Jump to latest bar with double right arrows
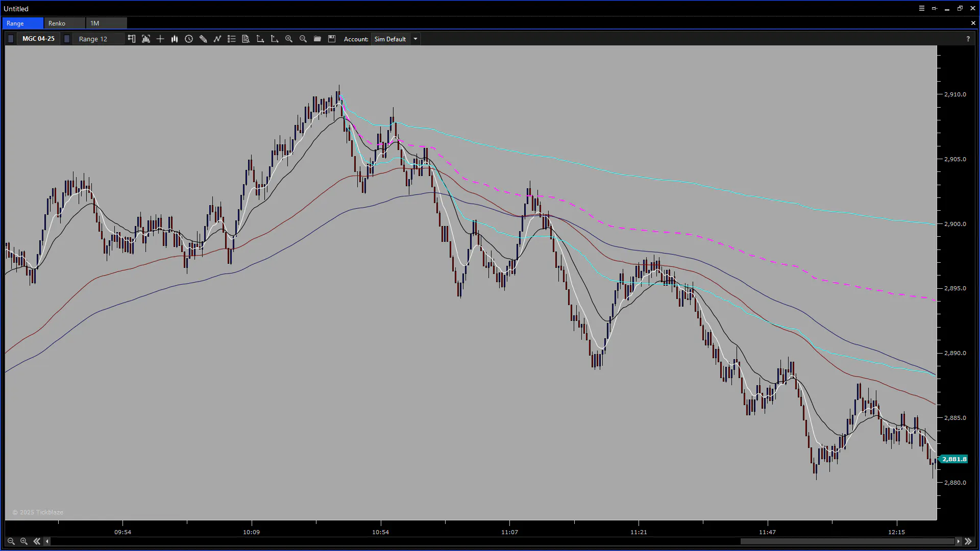Image resolution: width=980 pixels, height=551 pixels. pos(968,541)
